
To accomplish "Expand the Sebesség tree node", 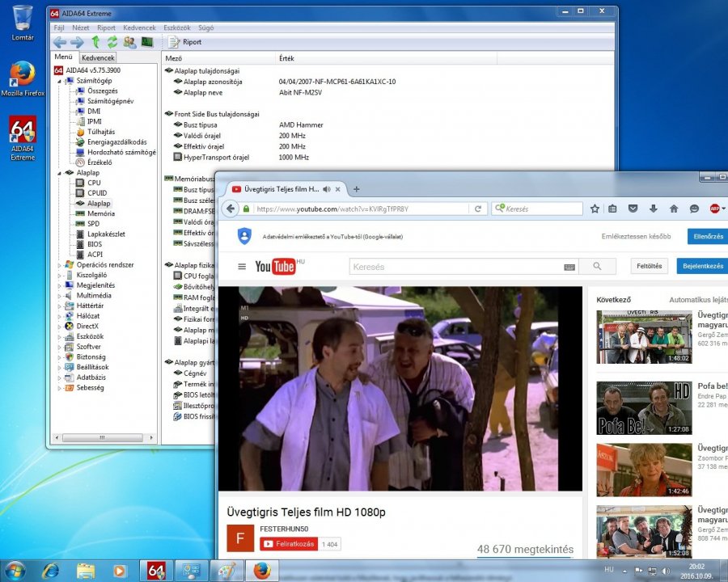I will click(59, 388).
